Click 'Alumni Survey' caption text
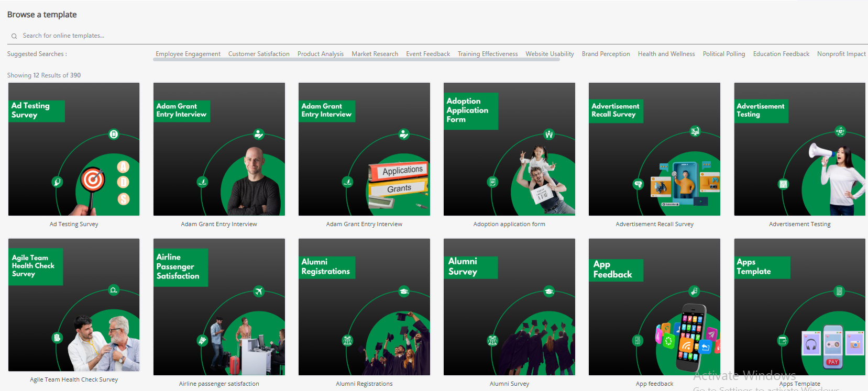 509,384
